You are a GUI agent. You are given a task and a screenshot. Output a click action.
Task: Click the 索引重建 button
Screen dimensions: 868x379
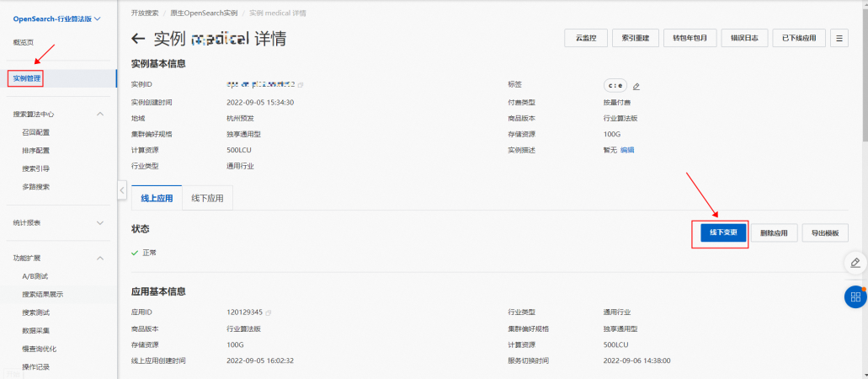636,38
